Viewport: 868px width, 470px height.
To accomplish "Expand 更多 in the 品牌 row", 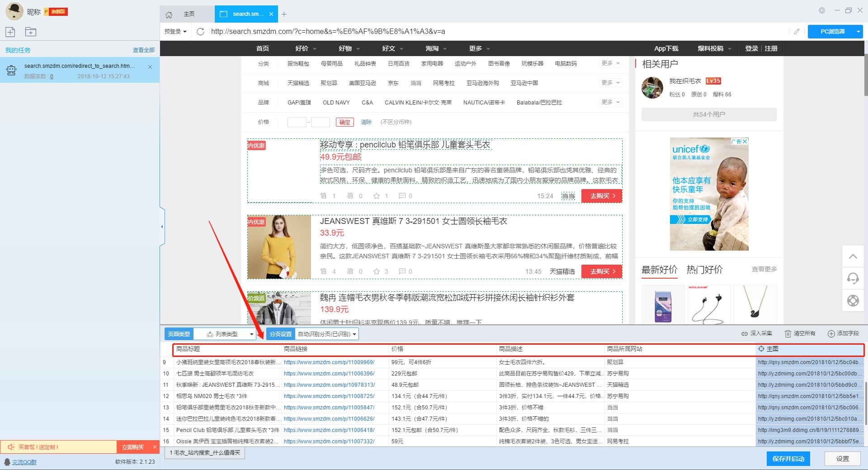I will pyautogui.click(x=611, y=102).
